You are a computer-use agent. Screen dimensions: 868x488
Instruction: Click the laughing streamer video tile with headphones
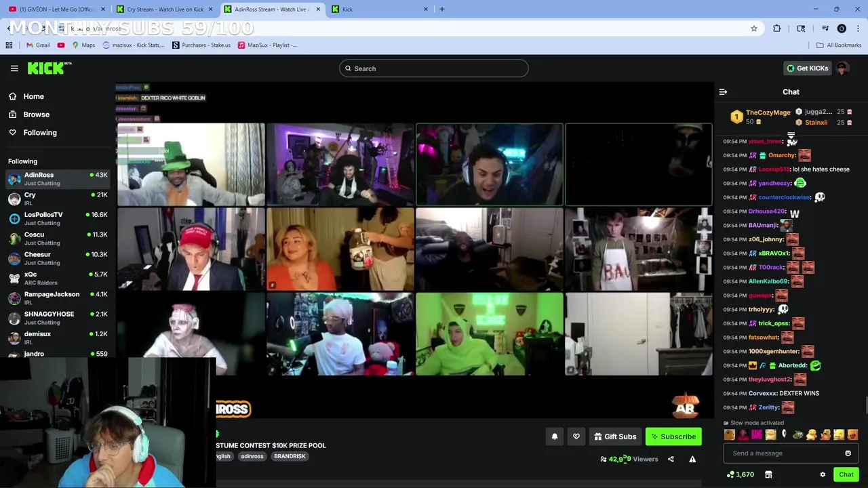pos(490,165)
